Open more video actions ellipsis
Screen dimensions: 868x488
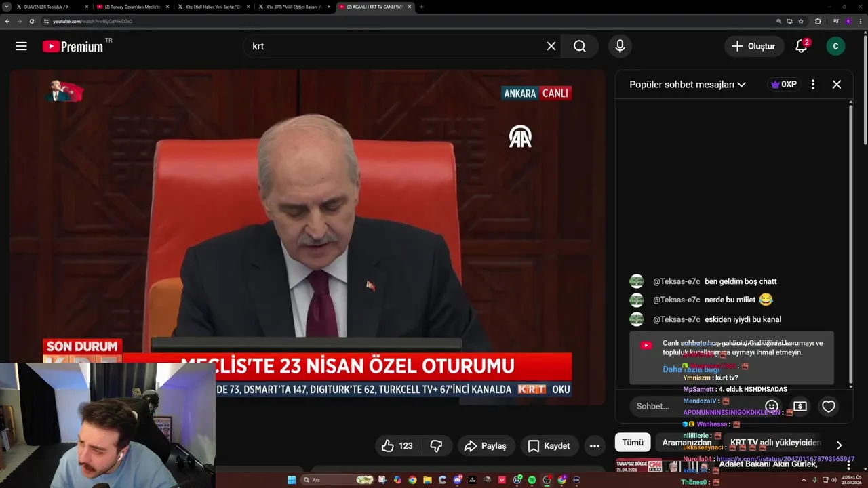pyautogui.click(x=595, y=445)
